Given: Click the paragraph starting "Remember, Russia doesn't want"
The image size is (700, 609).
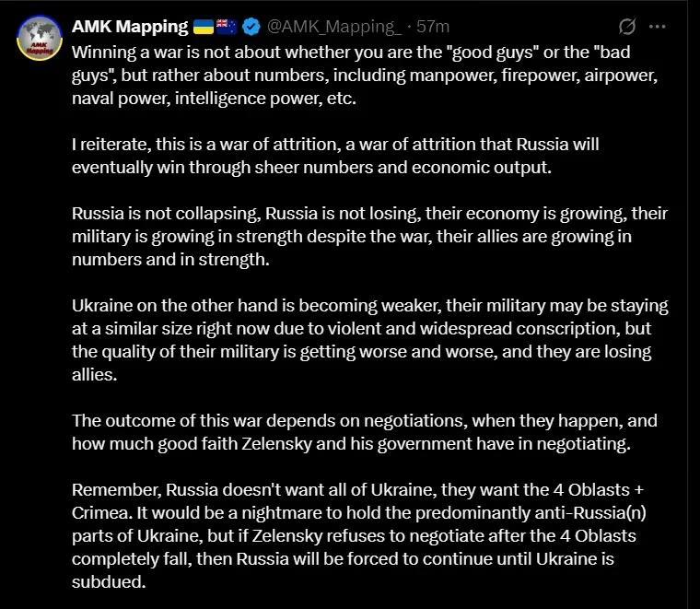Looking at the screenshot, I should (x=359, y=536).
